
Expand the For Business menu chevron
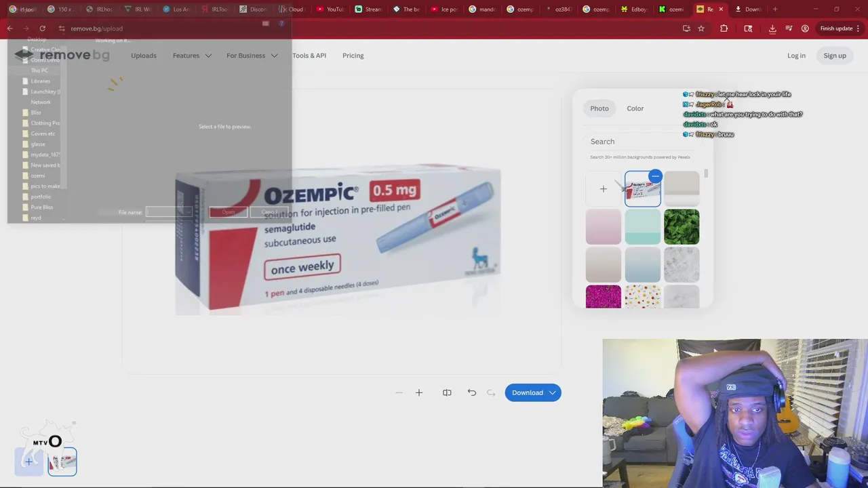pos(274,56)
